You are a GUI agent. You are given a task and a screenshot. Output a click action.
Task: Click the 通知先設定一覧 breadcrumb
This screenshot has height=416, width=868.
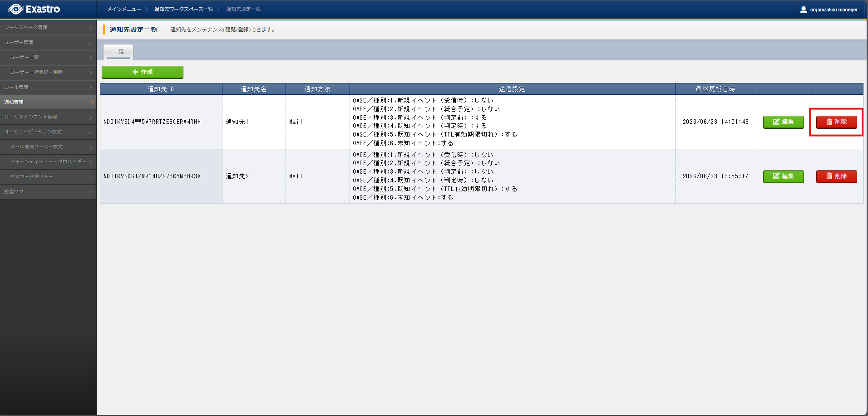point(243,10)
